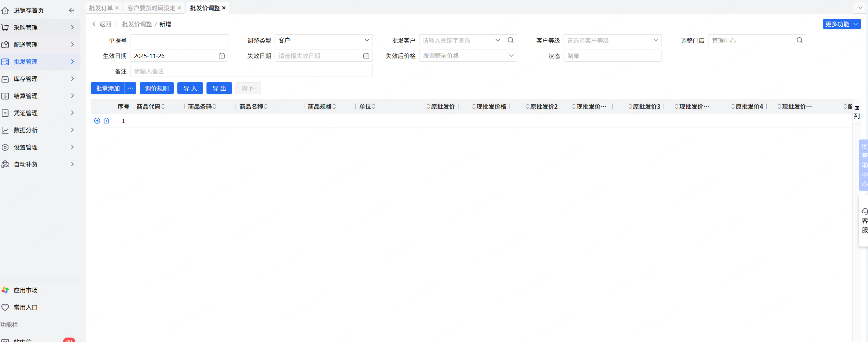This screenshot has height=342, width=868.
Task: Click the 导出 button
Action: coord(219,88)
